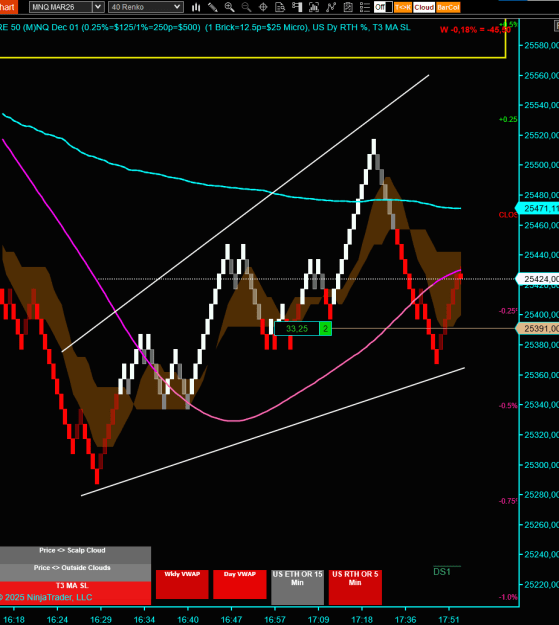Click the 33,25 position marker on chart
559x625 pixels.
(x=297, y=329)
